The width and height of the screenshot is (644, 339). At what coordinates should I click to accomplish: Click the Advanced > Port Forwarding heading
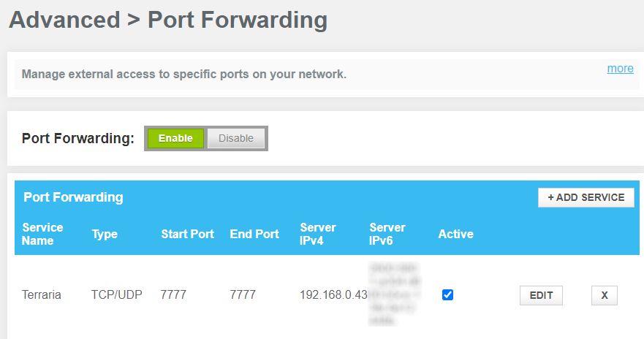168,20
